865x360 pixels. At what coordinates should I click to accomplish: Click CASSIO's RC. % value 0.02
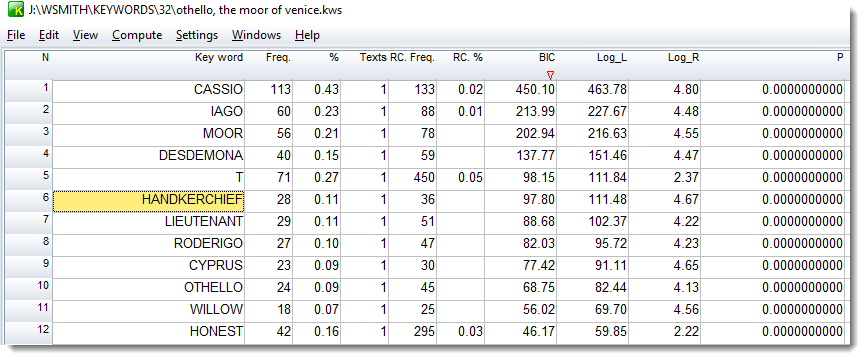click(x=471, y=90)
